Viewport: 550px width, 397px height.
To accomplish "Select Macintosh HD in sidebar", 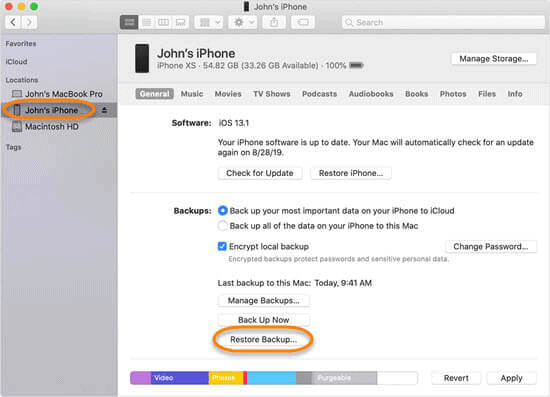I will pyautogui.click(x=58, y=127).
